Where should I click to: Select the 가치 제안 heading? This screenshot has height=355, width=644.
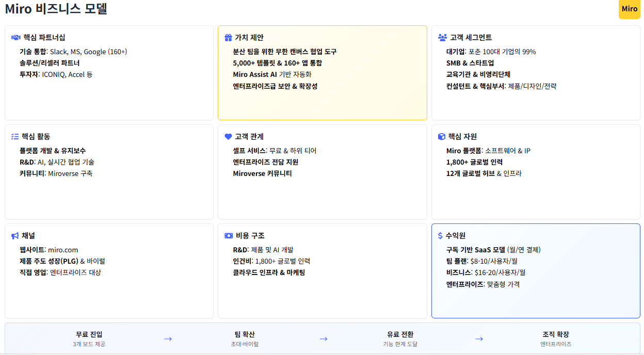click(x=249, y=38)
